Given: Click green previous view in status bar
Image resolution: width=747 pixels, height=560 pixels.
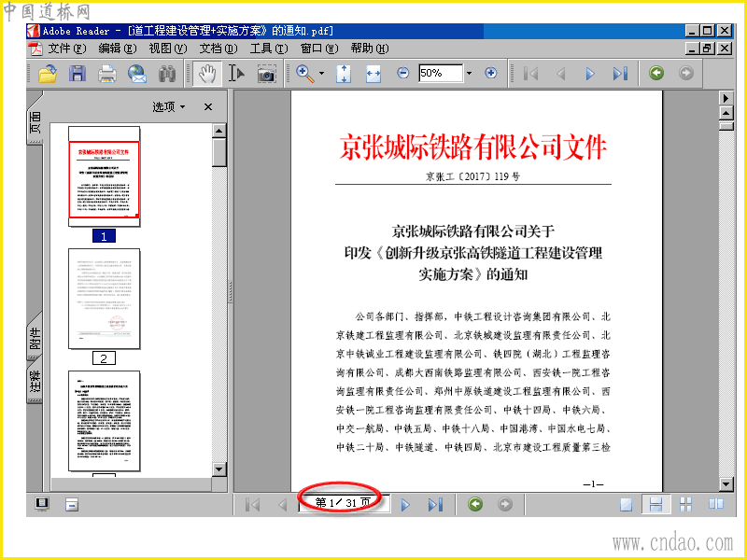Looking at the screenshot, I should [475, 504].
